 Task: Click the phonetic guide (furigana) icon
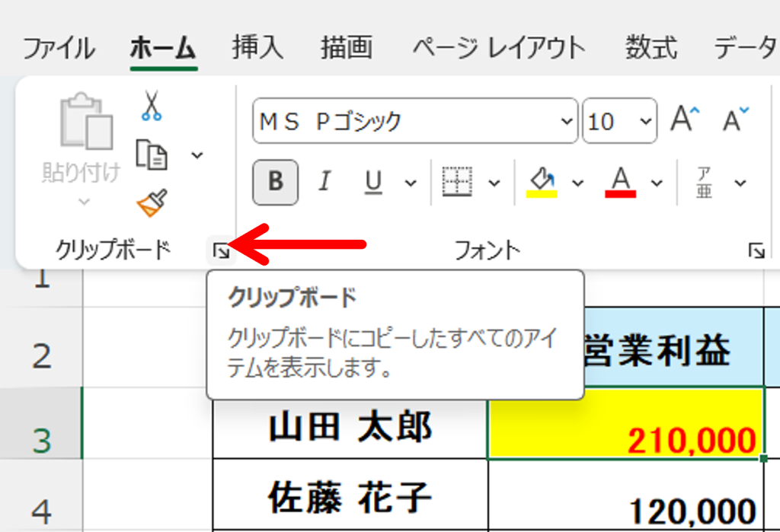click(704, 183)
